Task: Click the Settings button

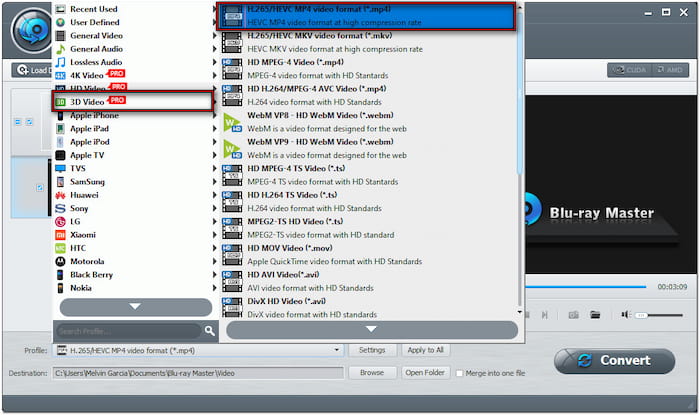Action: click(x=372, y=350)
